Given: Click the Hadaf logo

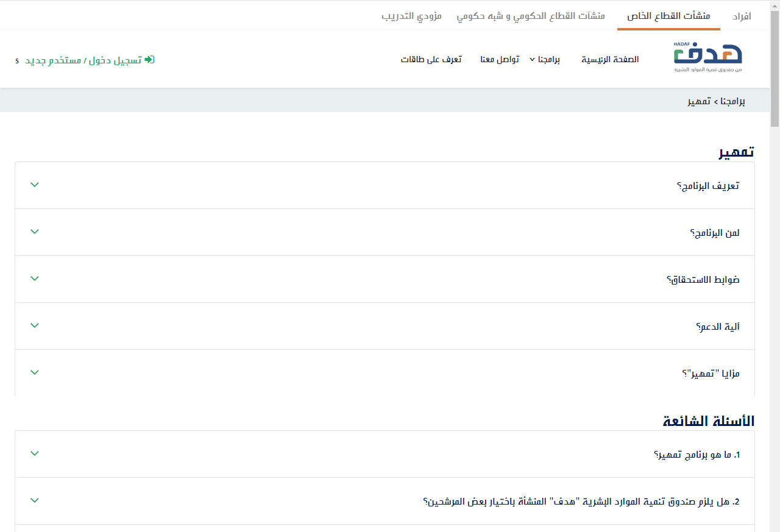Looking at the screenshot, I should (x=707, y=57).
